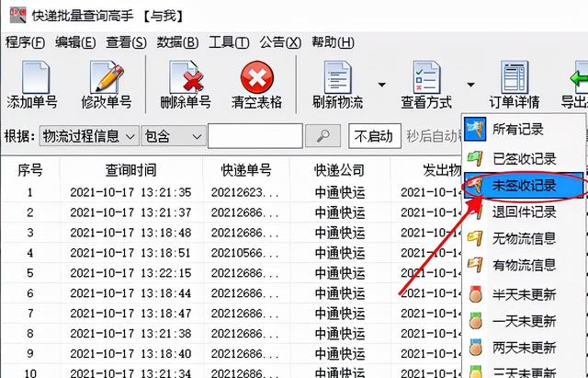Expand the arrow next to 刷新物流
588x378 pixels.
click(382, 85)
